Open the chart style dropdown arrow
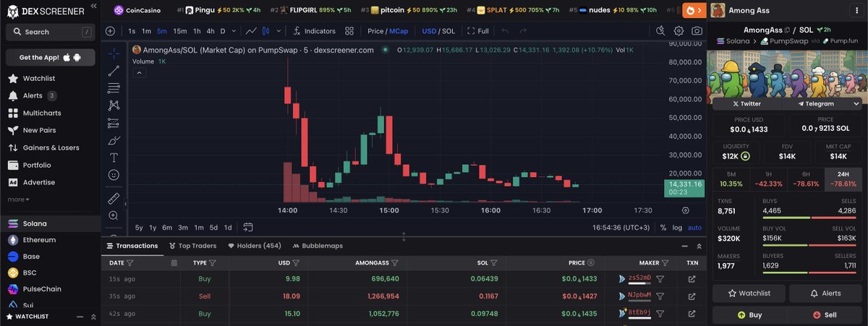 [278, 31]
